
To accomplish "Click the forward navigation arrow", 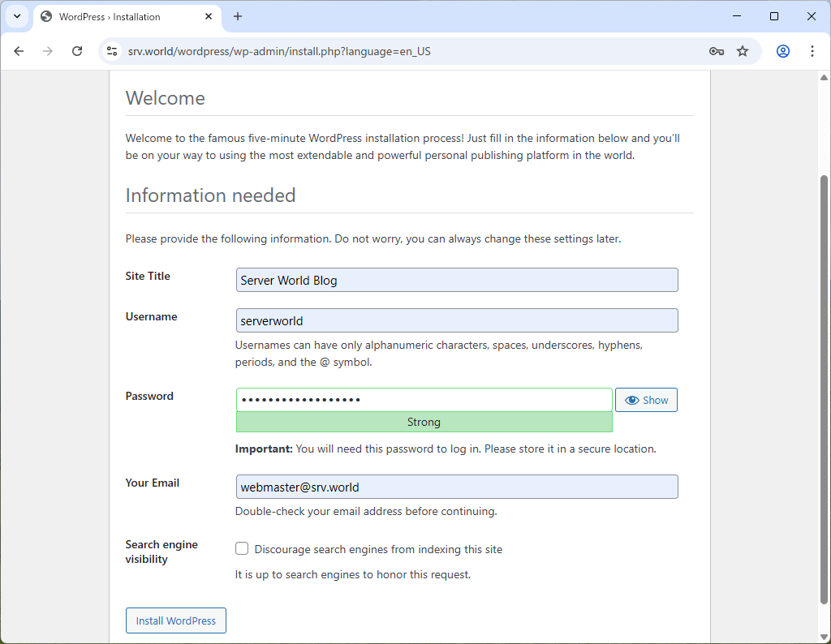I will [48, 50].
